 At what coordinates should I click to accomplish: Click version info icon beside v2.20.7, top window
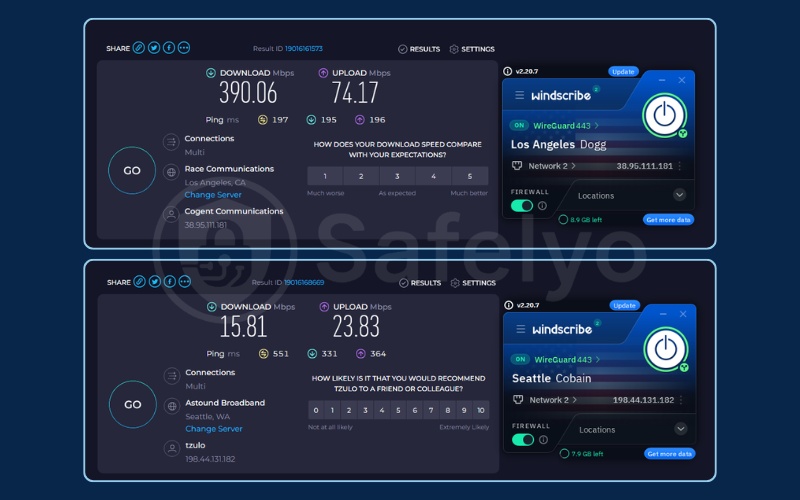coord(508,71)
